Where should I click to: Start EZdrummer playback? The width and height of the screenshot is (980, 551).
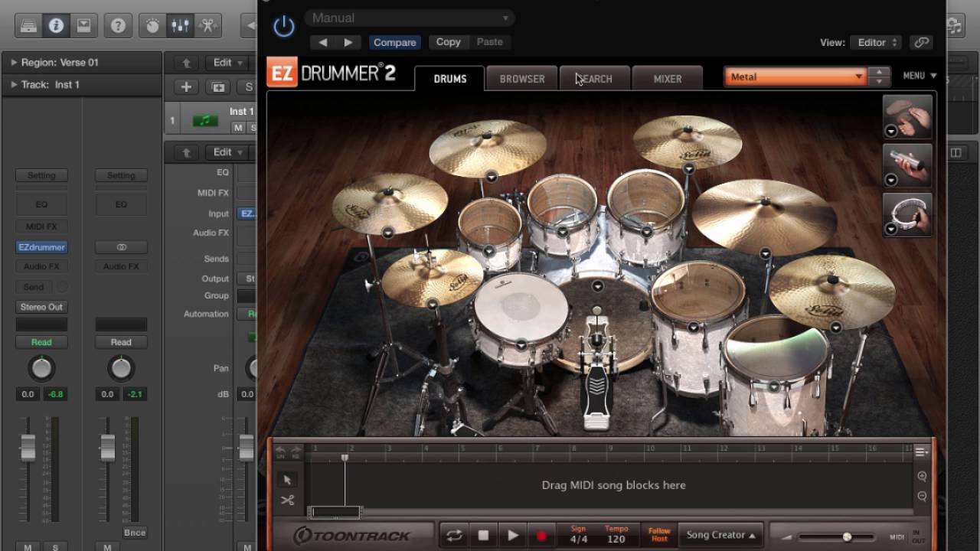click(512, 536)
